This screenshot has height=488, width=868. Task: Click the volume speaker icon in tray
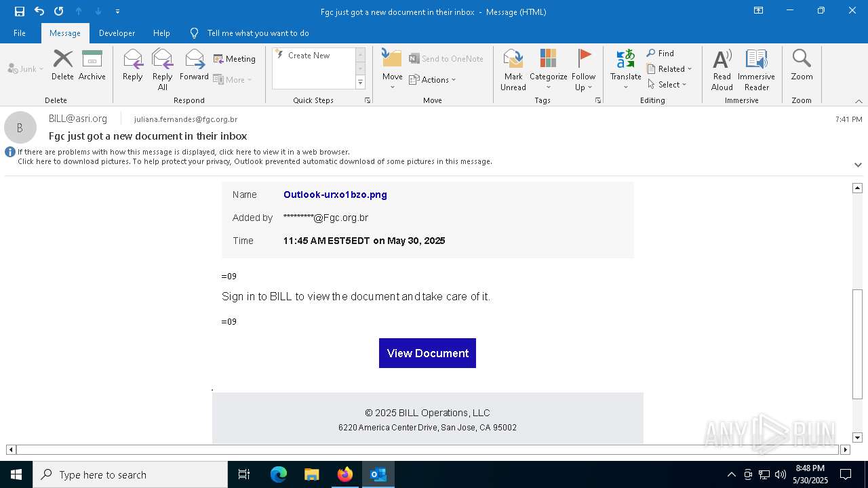tap(780, 474)
